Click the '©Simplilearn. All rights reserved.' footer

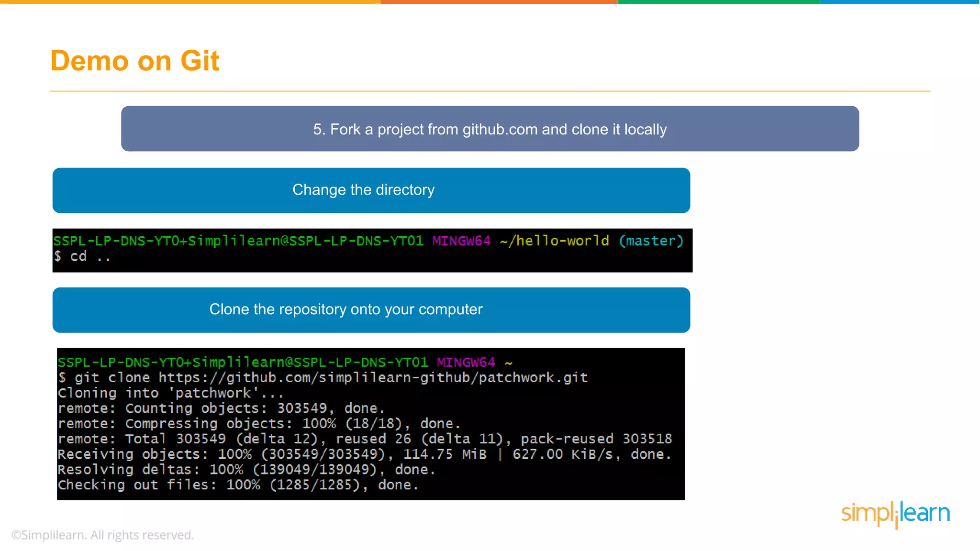pos(103,535)
